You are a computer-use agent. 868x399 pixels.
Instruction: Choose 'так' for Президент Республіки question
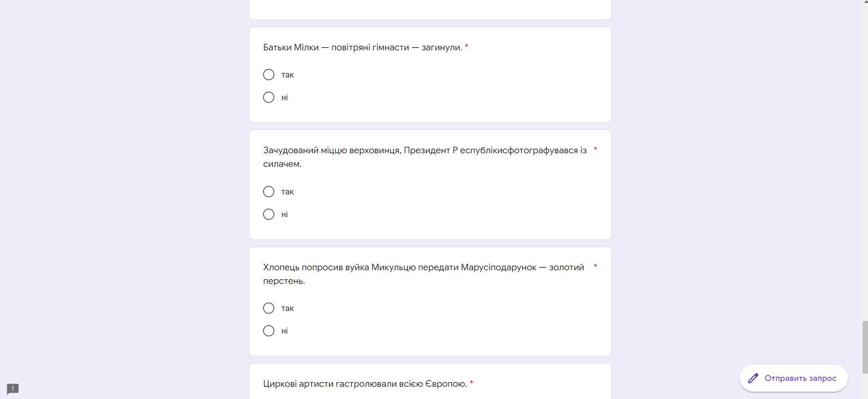pos(268,192)
